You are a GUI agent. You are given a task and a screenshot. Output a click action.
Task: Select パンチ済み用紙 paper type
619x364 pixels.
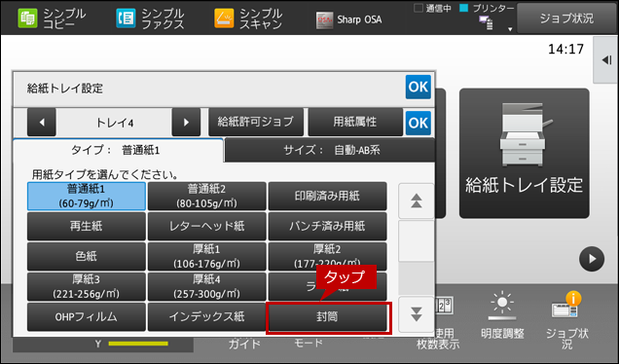pyautogui.click(x=327, y=226)
